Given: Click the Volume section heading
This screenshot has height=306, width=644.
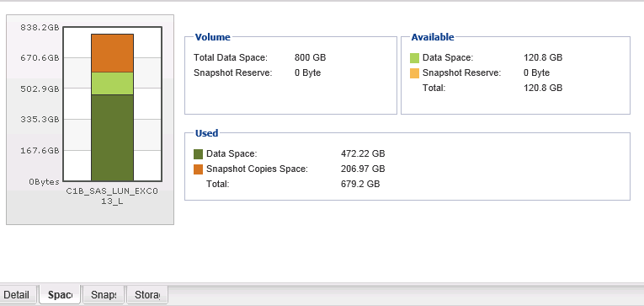Looking at the screenshot, I should point(212,37).
